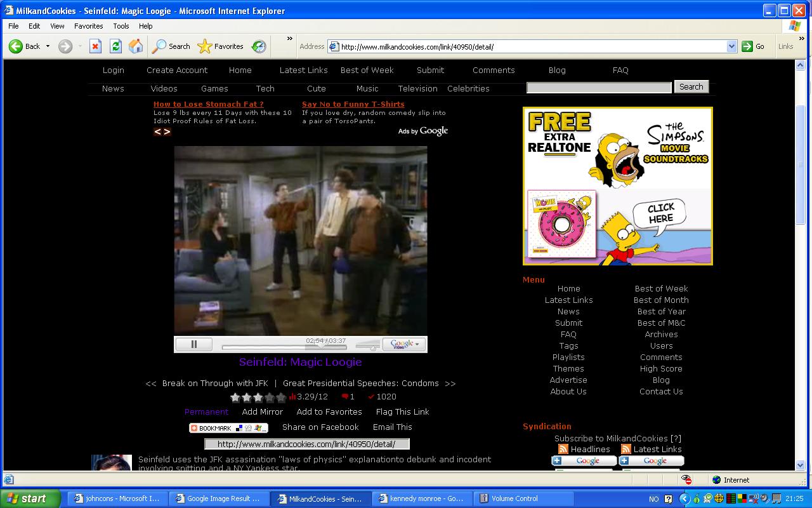Image resolution: width=812 pixels, height=508 pixels.
Task: Open the Edit menu
Action: click(34, 26)
